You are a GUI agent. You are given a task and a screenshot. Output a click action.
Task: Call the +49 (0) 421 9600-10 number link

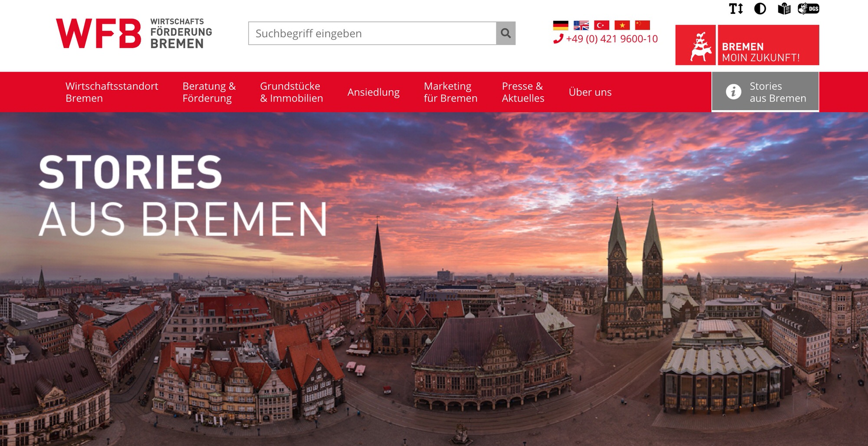point(612,39)
